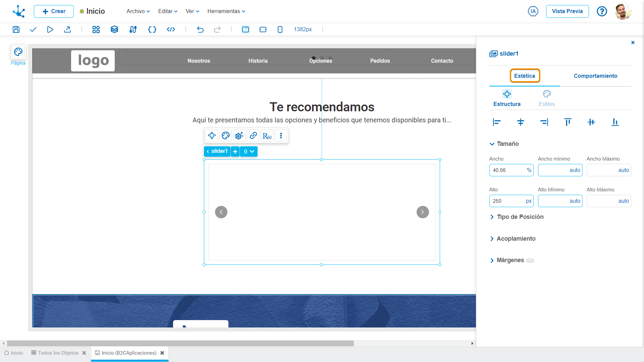Viewport: 644px width, 362px height.
Task: Open the slide index 0 dropdown
Action: click(249, 152)
